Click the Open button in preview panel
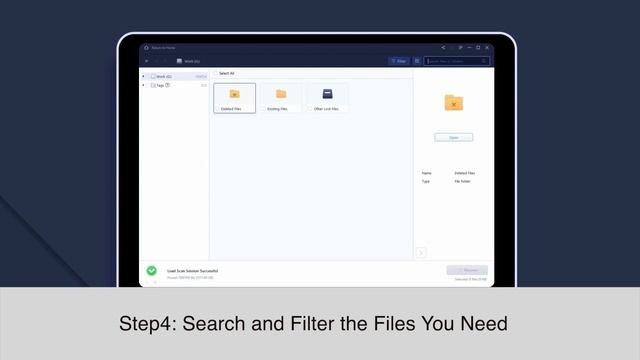The width and height of the screenshot is (640, 360). coord(454,138)
